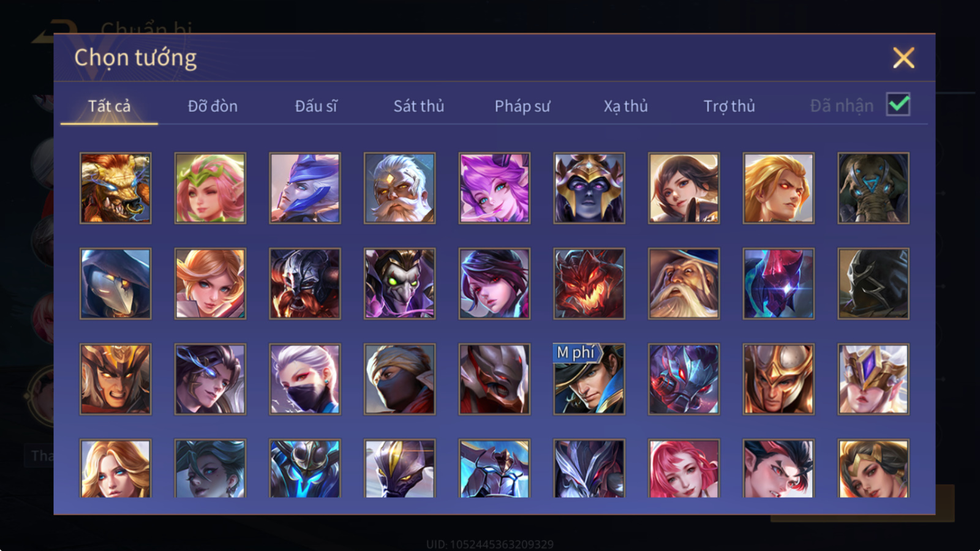The width and height of the screenshot is (980, 551).
Task: Choose the white-bearded old warrior hero
Action: (399, 188)
